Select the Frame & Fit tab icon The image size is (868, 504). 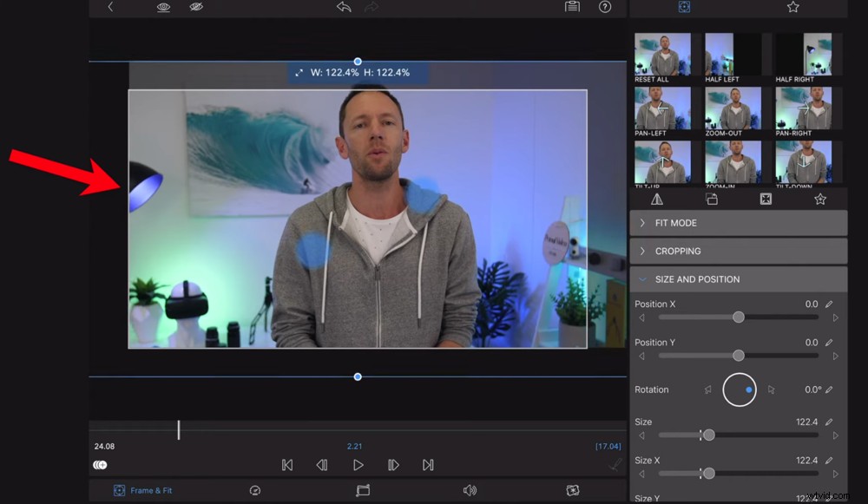[x=119, y=490]
